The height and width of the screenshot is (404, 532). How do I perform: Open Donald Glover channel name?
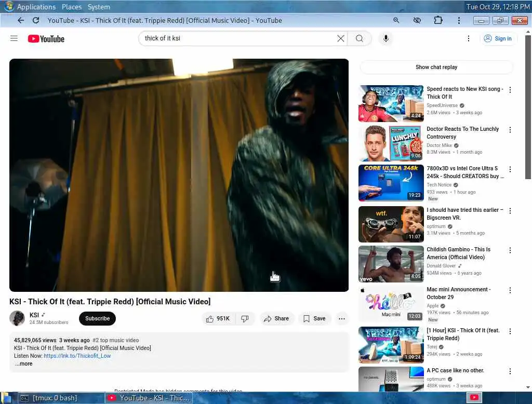tap(441, 266)
